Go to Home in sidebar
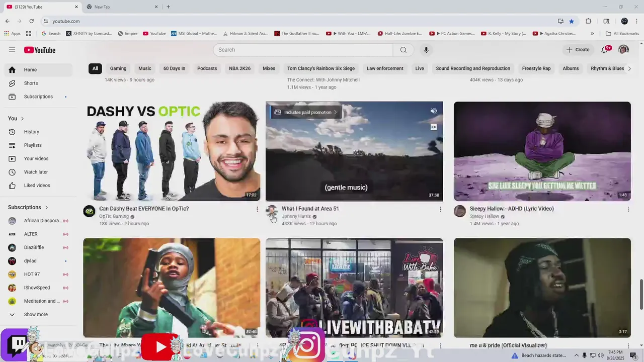644x362 pixels. coord(38,70)
